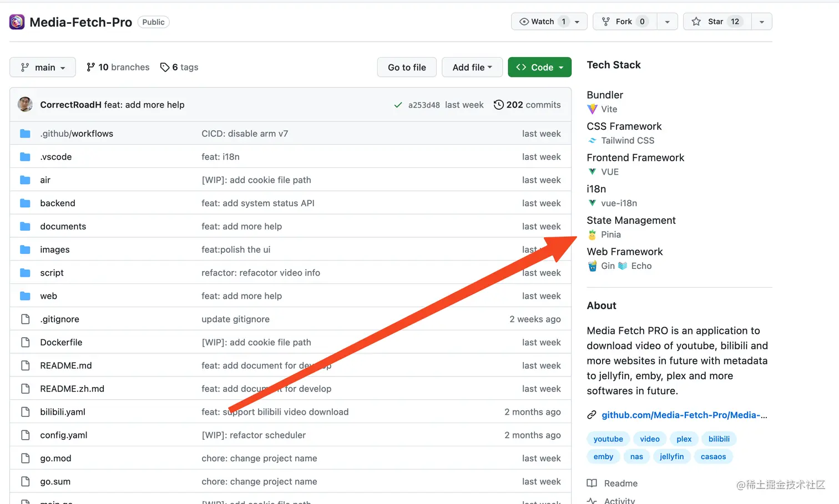
Task: Click the CorrectRoadH author avatar
Action: click(x=25, y=104)
